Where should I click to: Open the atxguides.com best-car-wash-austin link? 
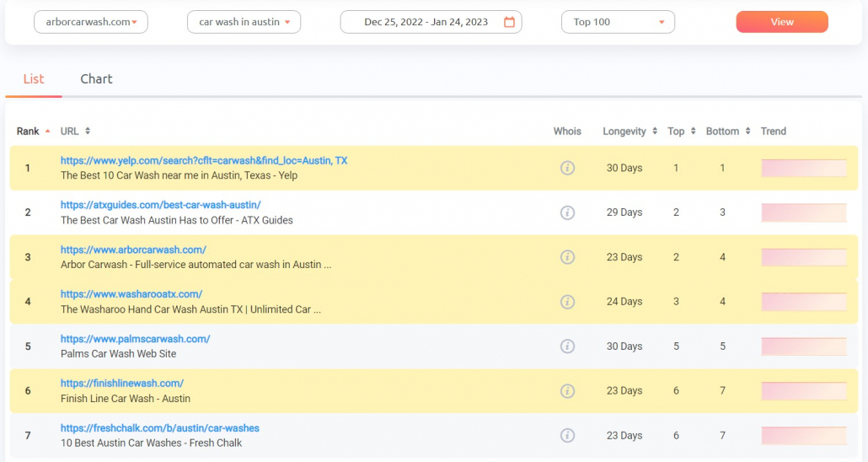pos(160,205)
